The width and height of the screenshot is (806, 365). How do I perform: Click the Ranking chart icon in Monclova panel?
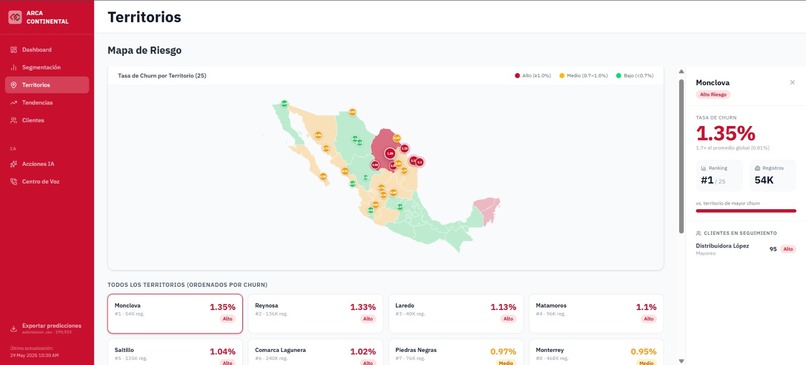(703, 168)
